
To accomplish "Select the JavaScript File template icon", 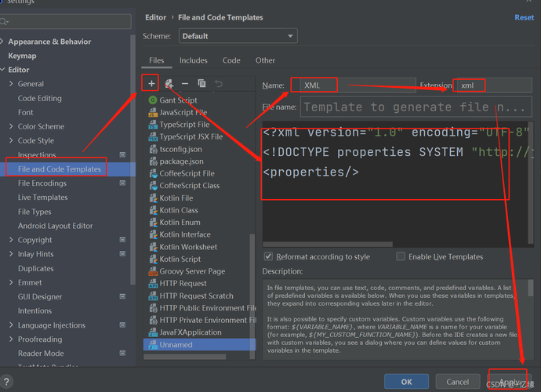I will point(153,112).
